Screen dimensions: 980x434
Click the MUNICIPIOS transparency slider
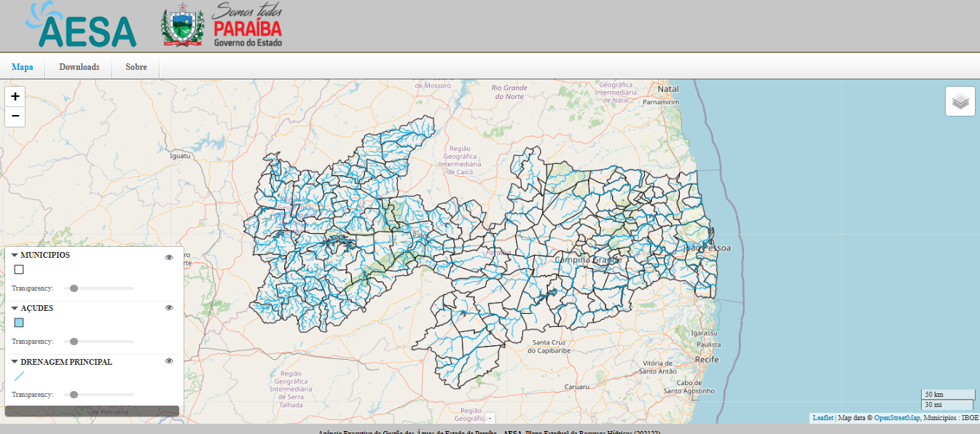98,288
